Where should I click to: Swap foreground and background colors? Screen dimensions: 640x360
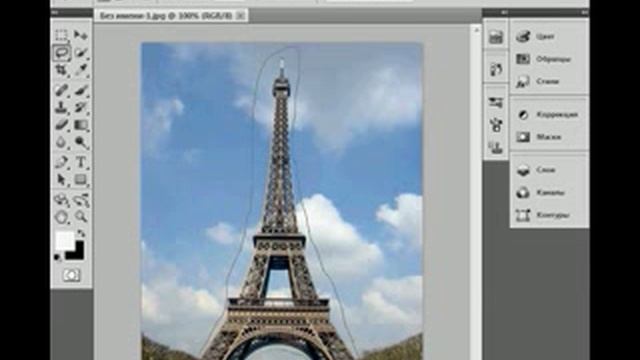(x=81, y=234)
